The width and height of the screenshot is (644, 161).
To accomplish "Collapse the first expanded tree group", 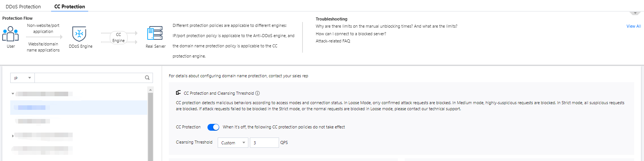I will click(13, 94).
